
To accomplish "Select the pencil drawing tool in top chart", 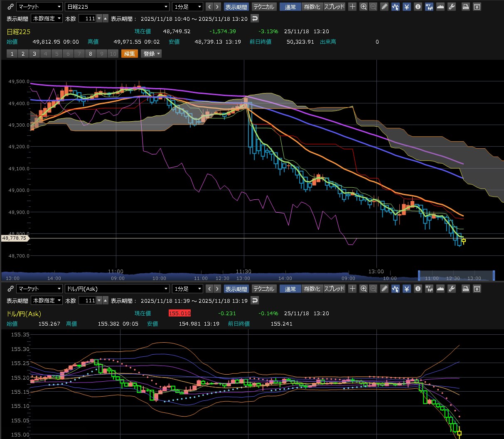I will click(x=384, y=7).
